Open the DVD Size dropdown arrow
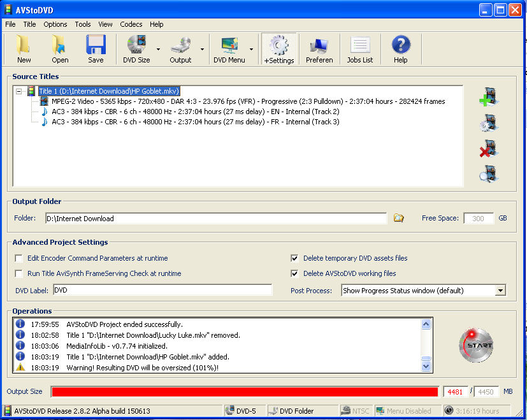Image resolution: width=527 pixels, height=420 pixels. pyautogui.click(x=158, y=49)
